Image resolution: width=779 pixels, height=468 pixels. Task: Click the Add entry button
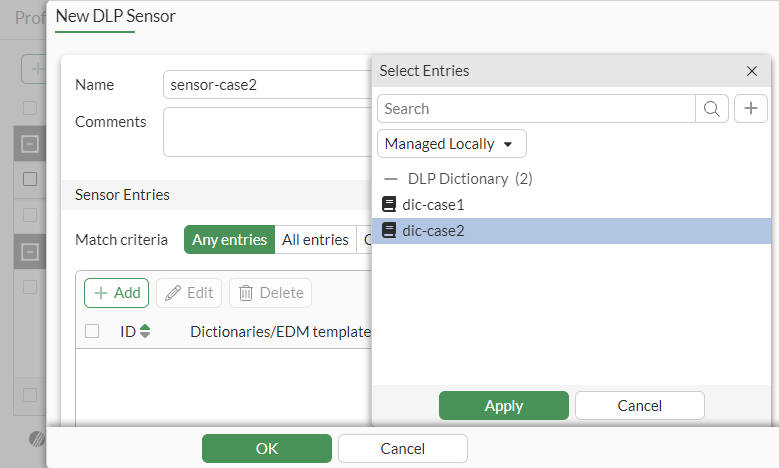[116, 293]
